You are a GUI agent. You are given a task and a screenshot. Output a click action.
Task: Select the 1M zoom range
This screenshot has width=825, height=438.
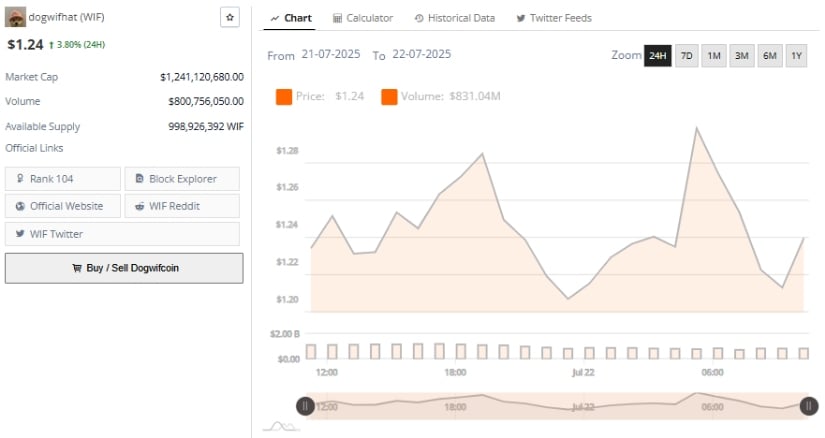pos(714,56)
